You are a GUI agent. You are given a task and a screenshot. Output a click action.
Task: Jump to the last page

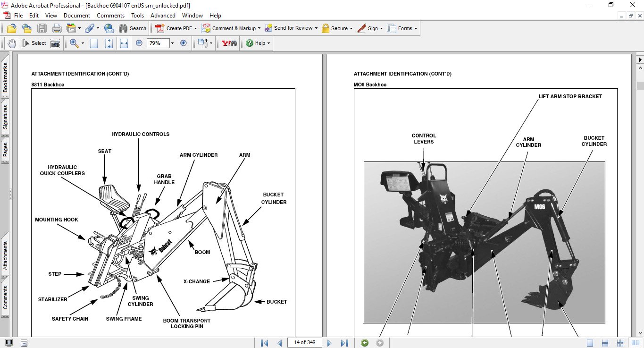click(344, 343)
